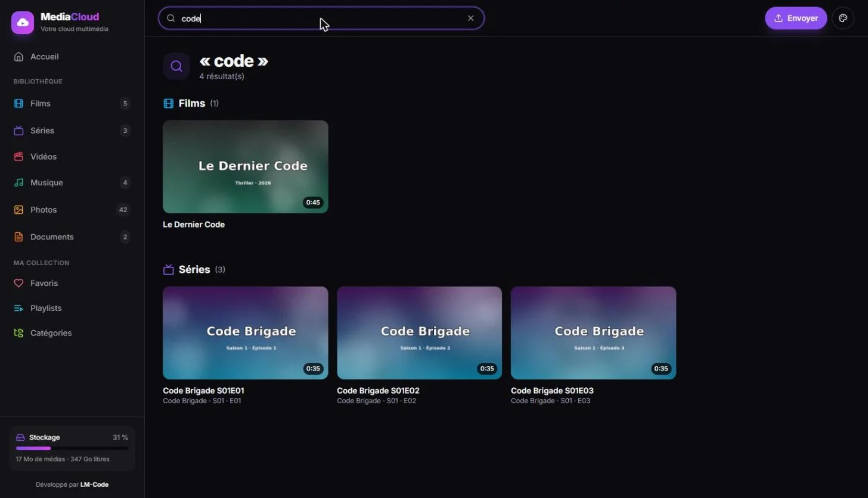Select Vidéos in the sidebar
The image size is (868, 498).
pos(72,157)
